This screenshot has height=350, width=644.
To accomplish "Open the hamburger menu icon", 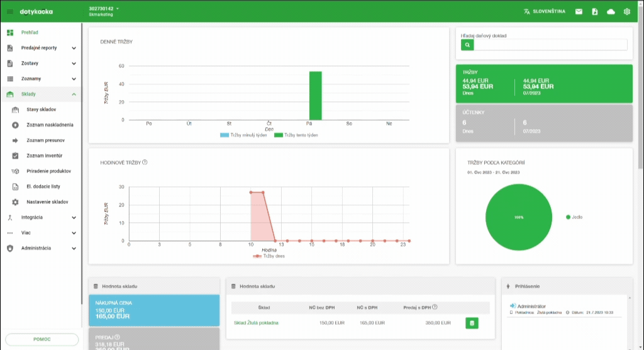I will click(10, 11).
